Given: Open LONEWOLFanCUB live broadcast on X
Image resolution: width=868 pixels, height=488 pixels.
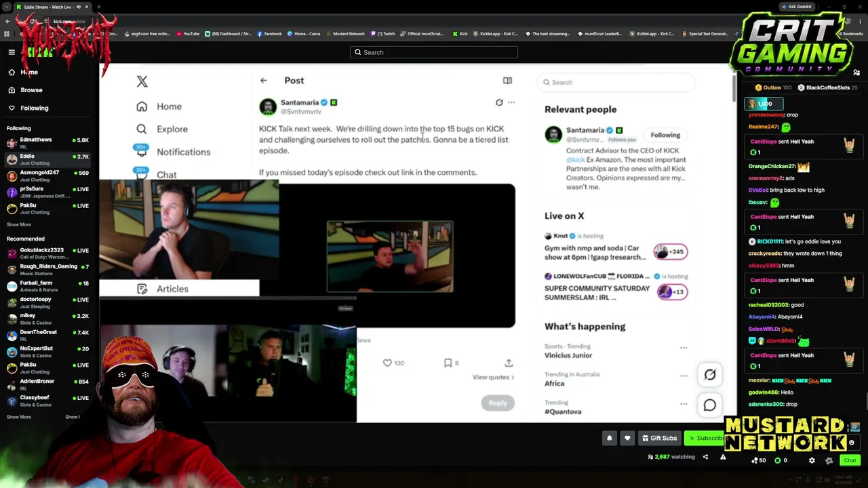Looking at the screenshot, I should tap(616, 287).
